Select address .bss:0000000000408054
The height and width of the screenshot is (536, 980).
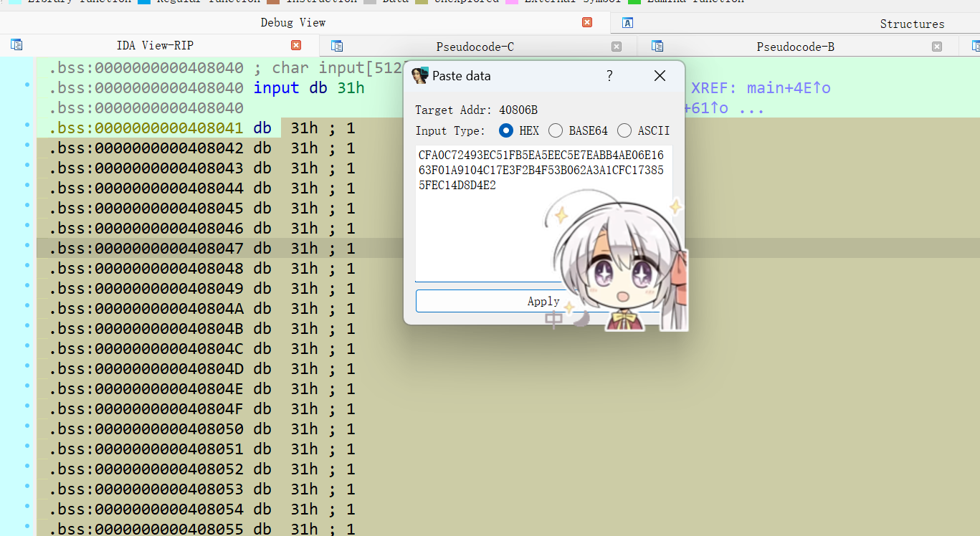click(146, 509)
